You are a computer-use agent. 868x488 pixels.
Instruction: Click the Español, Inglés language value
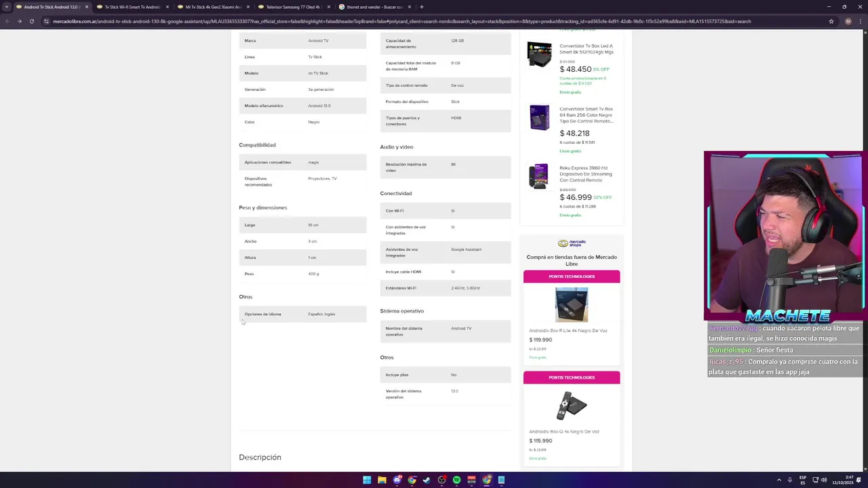tap(321, 314)
